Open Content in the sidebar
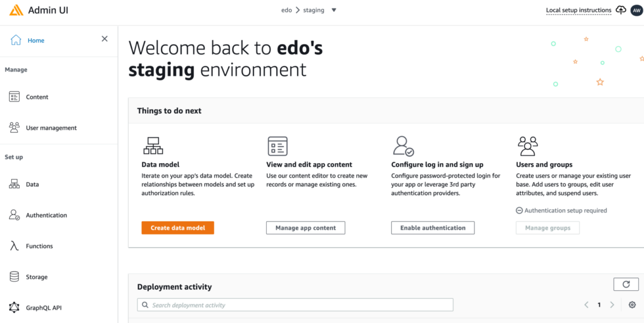The image size is (644, 323). (36, 97)
